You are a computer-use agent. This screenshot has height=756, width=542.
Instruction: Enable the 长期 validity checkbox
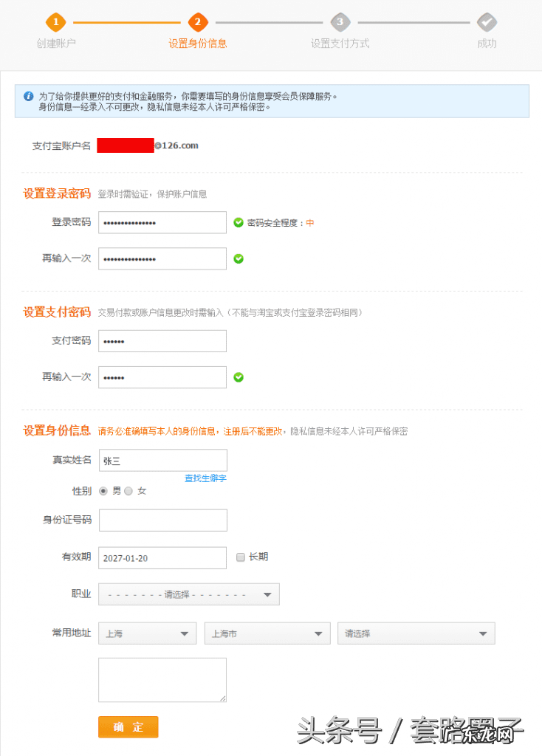point(240,557)
